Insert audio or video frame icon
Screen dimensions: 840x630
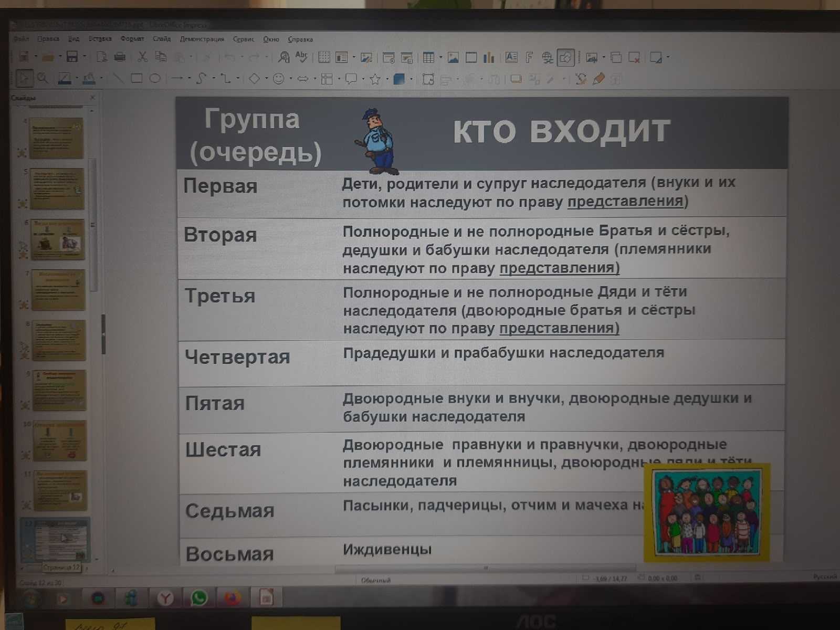pyautogui.click(x=471, y=57)
